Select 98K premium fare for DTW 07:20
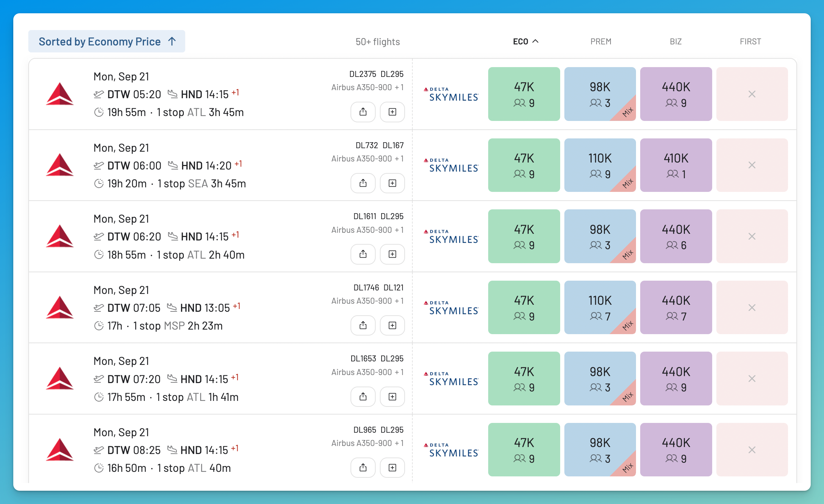 (600, 379)
